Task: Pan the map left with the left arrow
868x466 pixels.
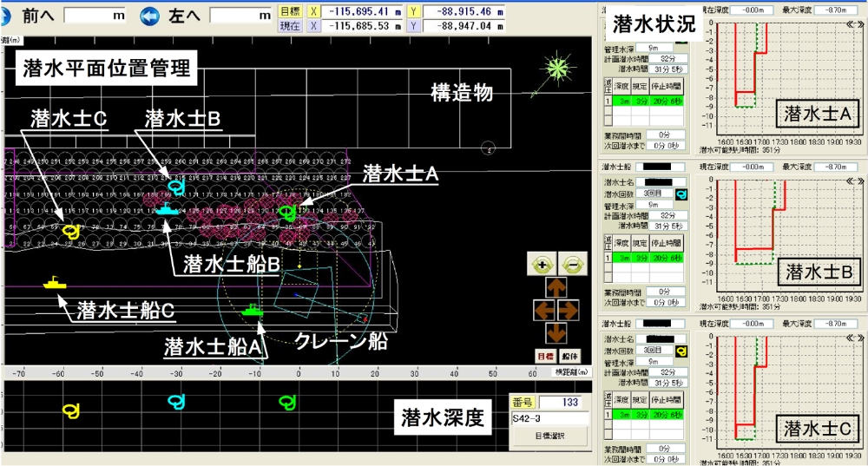Action: (545, 310)
